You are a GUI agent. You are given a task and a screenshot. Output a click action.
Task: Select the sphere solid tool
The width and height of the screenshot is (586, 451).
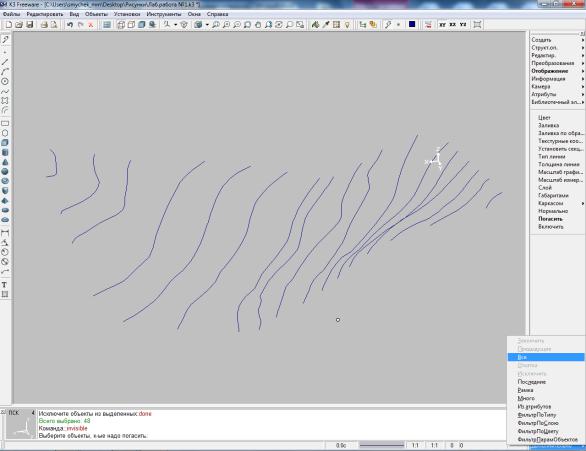point(5,172)
